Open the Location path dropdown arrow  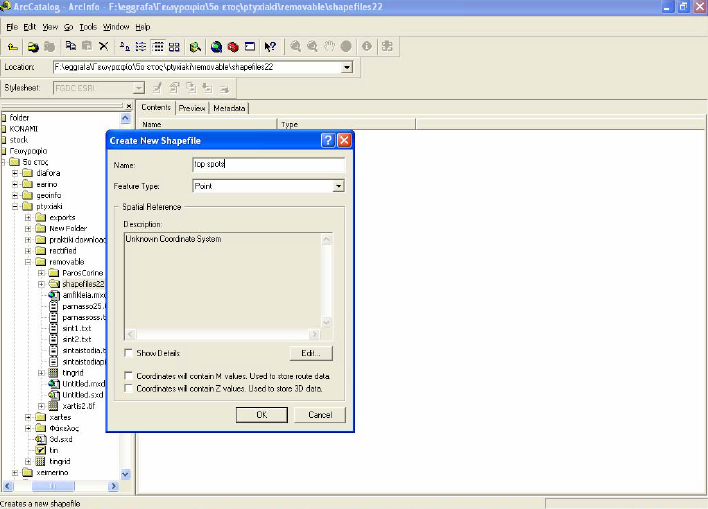(x=347, y=67)
